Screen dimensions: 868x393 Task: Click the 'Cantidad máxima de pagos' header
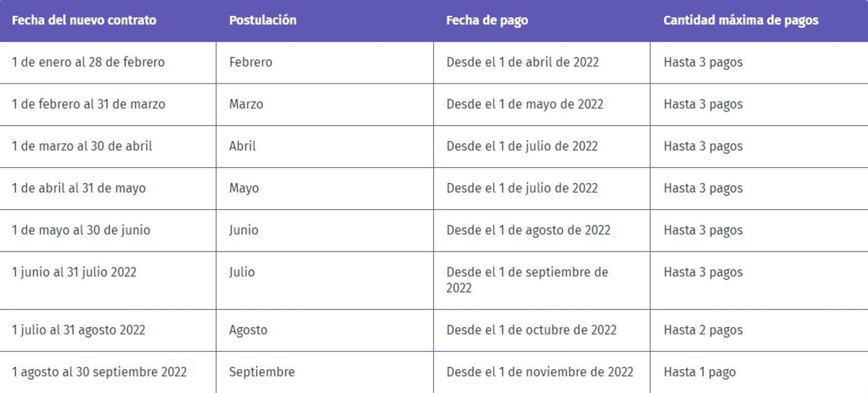(x=741, y=20)
